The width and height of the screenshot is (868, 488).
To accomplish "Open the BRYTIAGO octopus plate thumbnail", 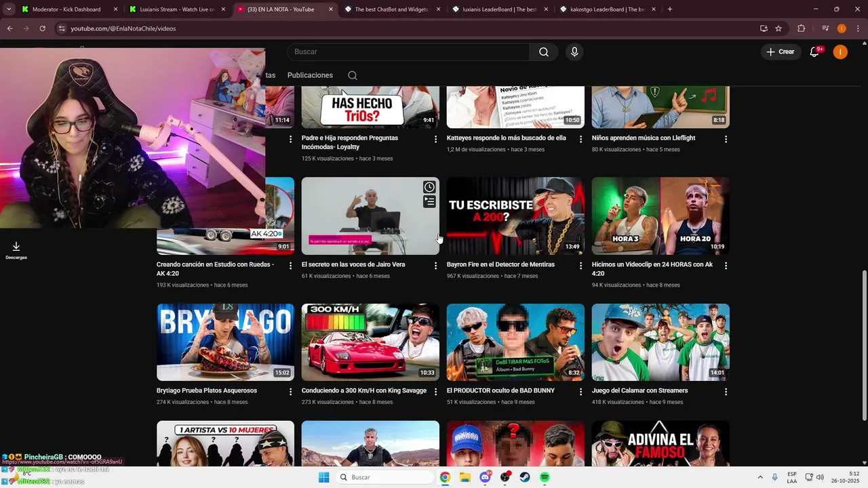I will (x=225, y=342).
